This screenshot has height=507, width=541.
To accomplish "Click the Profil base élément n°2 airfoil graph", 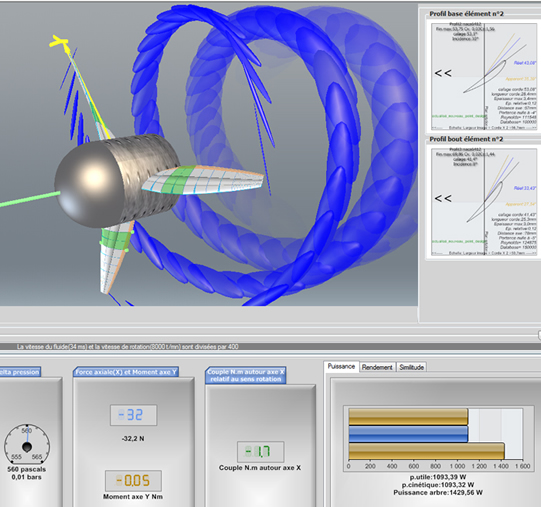I will coord(484,76).
